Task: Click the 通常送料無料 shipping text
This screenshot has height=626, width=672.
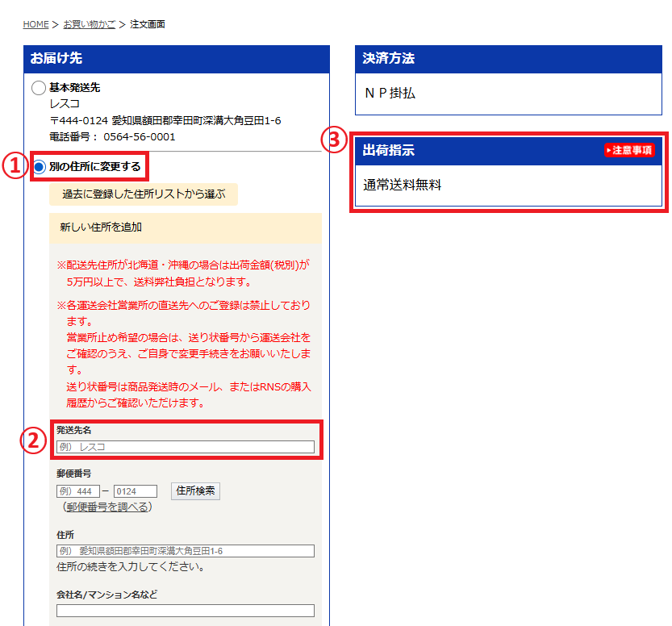Action: click(x=403, y=185)
